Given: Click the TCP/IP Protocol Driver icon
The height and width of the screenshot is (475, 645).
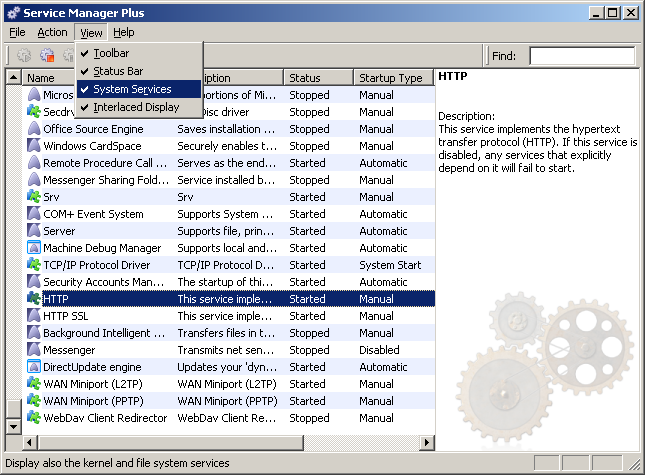Looking at the screenshot, I should 34,265.
